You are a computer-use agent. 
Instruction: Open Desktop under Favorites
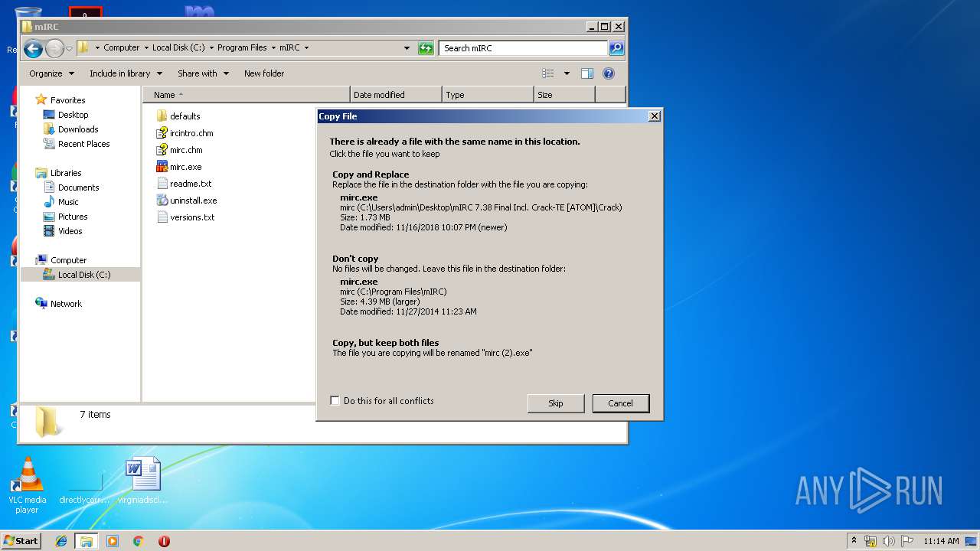73,115
